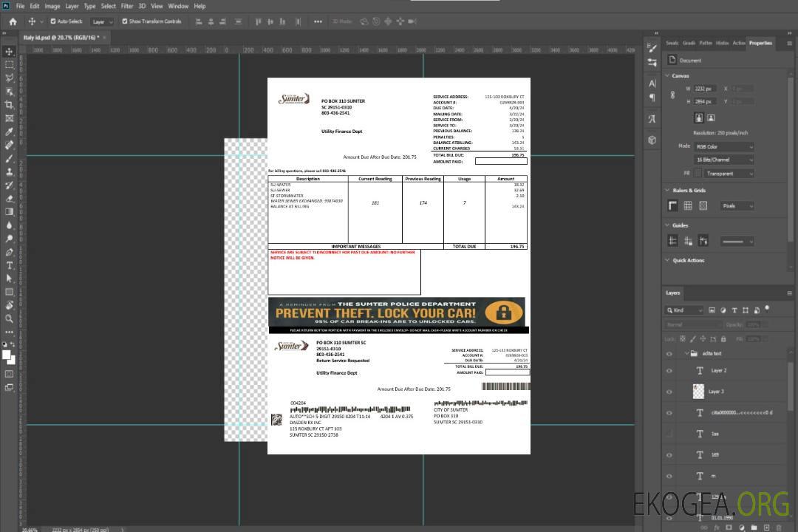Select the Rectangular Marquee tool
The width and height of the screenshot is (798, 532).
10,64
